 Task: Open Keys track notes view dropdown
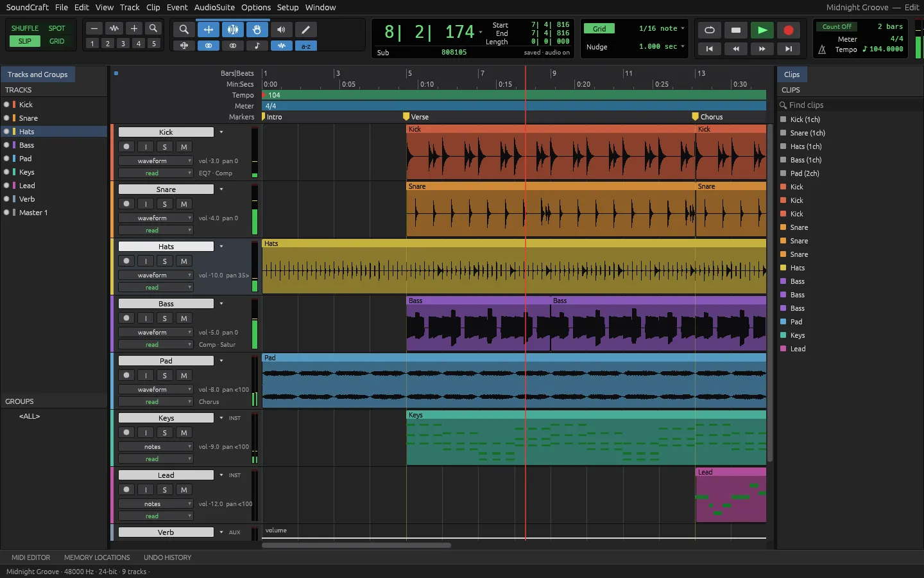[155, 447]
